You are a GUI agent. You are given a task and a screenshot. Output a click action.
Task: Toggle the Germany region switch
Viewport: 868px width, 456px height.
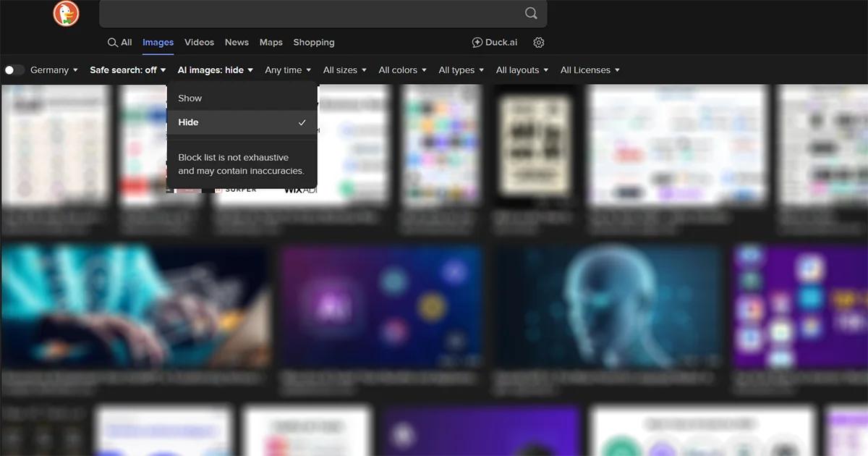(x=14, y=70)
